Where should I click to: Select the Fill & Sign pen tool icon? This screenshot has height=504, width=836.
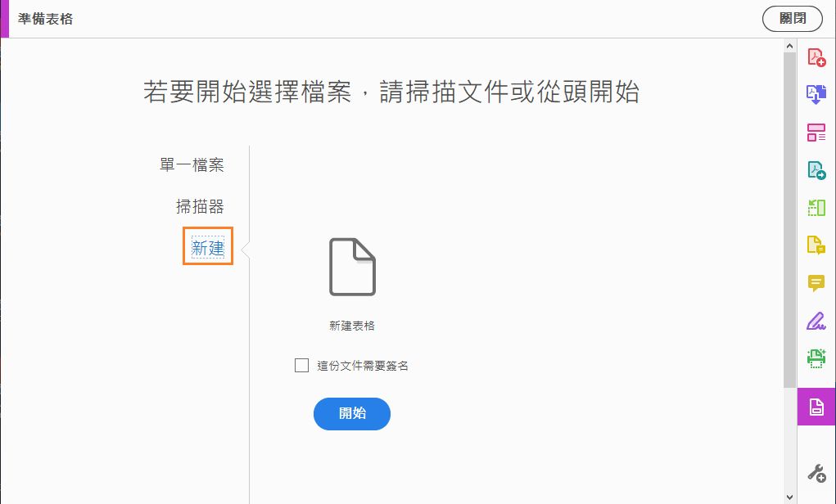coord(816,320)
